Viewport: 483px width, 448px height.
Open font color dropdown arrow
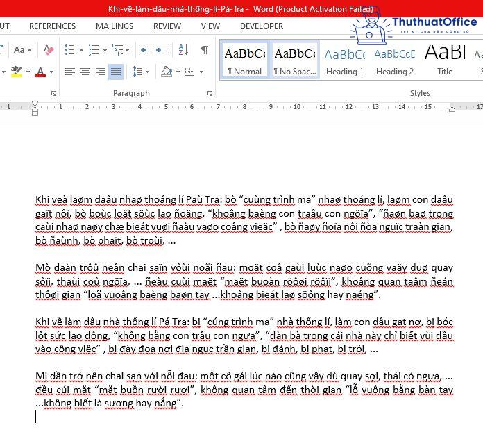click(x=51, y=72)
